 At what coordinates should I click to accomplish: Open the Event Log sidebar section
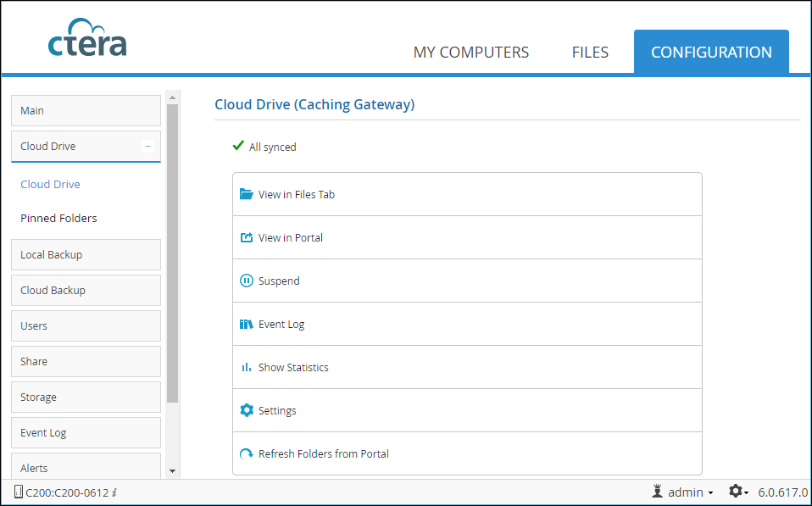86,433
